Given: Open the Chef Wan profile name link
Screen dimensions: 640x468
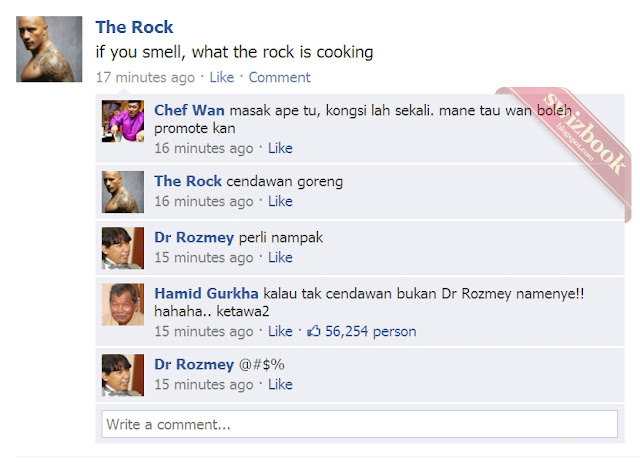Looking at the screenshot, I should click(x=189, y=110).
